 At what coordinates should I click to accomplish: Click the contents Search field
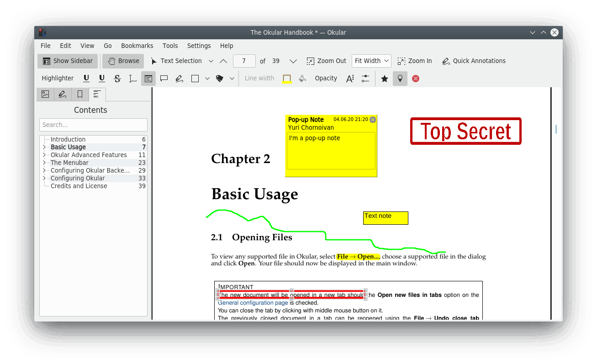point(93,125)
